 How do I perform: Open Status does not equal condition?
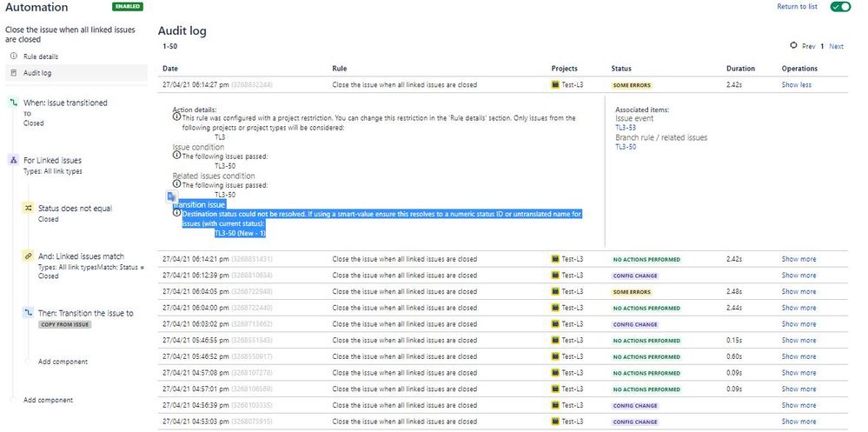tap(76, 209)
